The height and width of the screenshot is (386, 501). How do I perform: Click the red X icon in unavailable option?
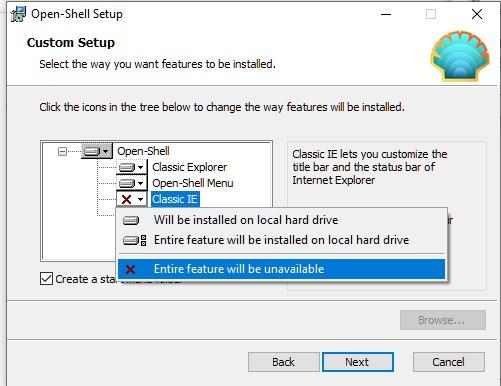tap(131, 269)
